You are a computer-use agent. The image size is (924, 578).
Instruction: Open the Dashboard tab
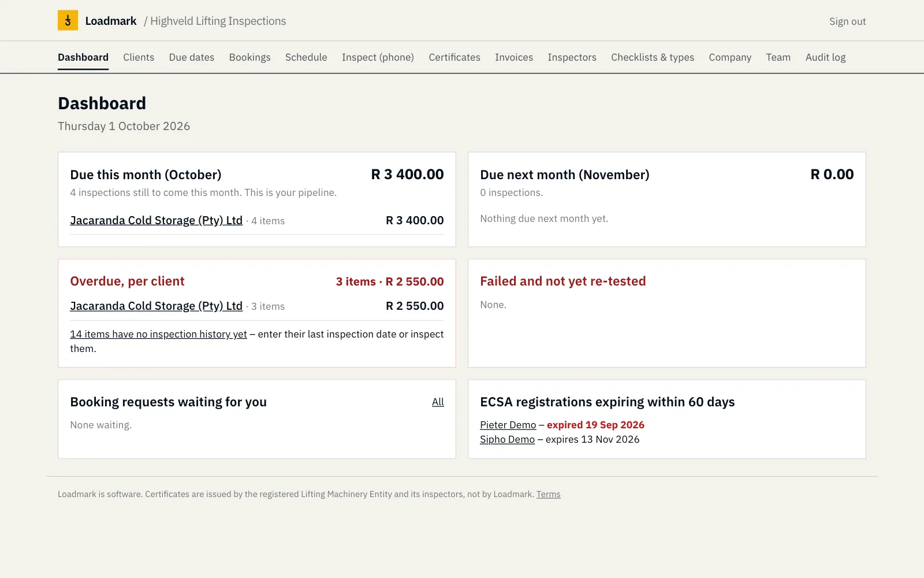(83, 57)
